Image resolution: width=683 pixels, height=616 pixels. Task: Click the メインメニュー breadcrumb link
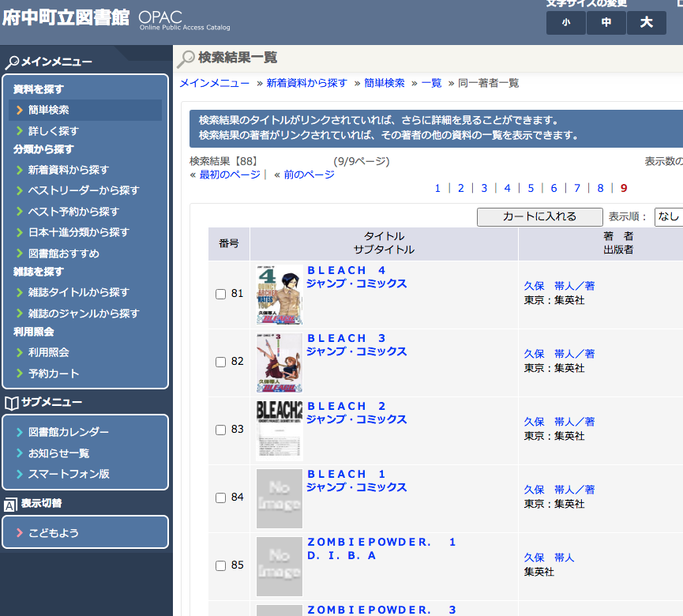pyautogui.click(x=215, y=83)
